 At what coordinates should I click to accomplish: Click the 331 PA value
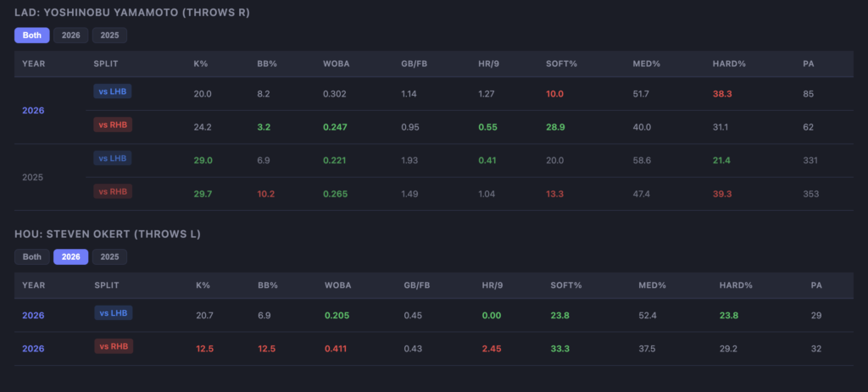tap(810, 160)
